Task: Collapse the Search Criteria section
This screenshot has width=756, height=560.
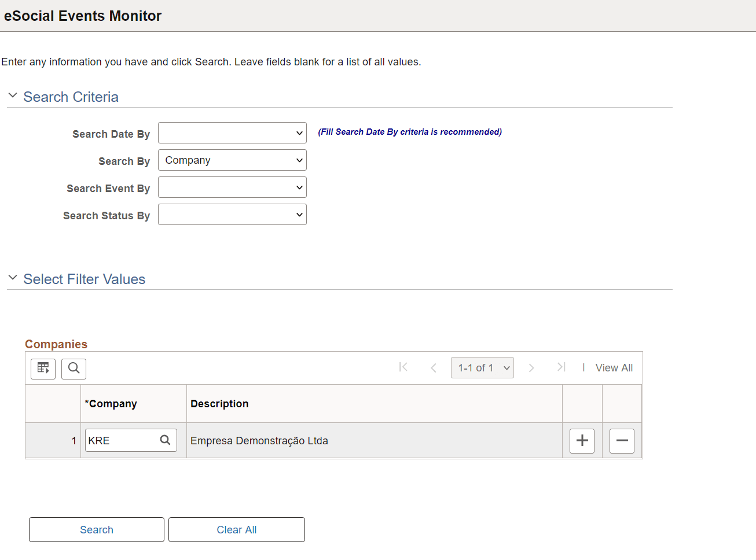Action: tap(13, 95)
